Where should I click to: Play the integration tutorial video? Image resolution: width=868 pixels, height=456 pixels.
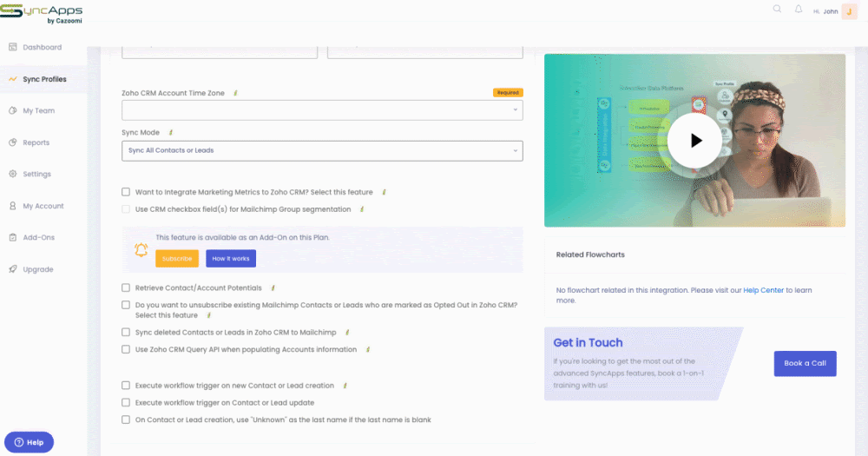pos(694,141)
